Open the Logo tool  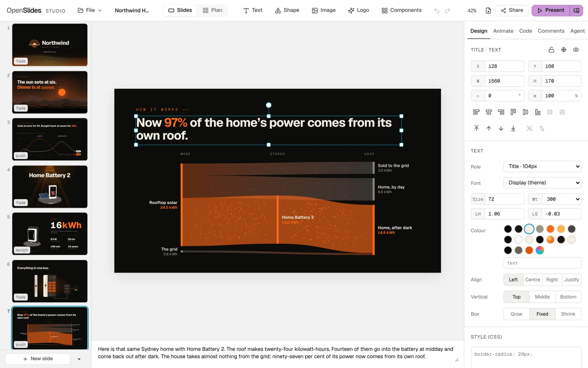358,10
